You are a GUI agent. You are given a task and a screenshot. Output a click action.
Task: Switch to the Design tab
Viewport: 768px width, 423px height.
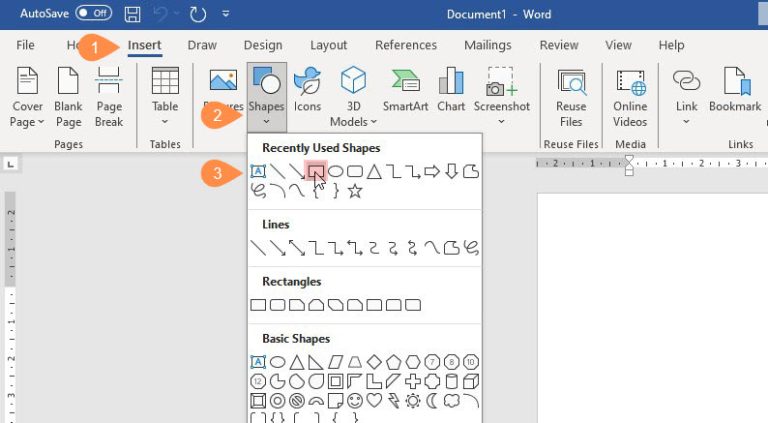(263, 45)
